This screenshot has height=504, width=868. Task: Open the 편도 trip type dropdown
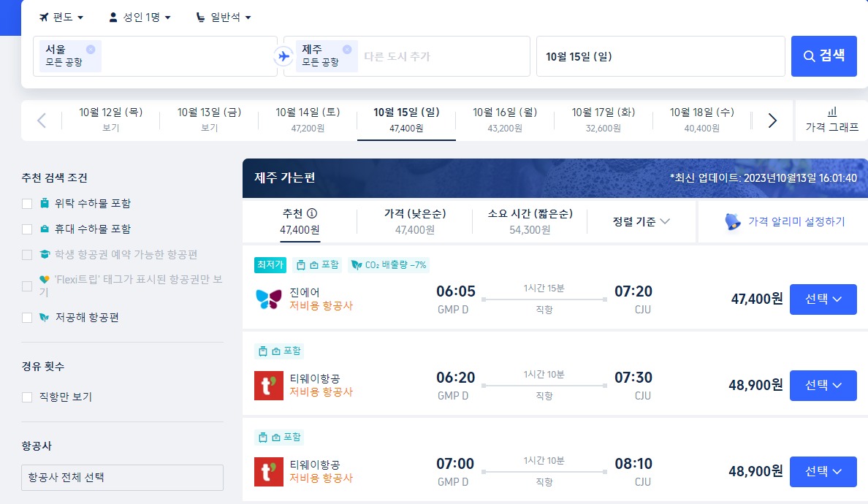(x=61, y=17)
